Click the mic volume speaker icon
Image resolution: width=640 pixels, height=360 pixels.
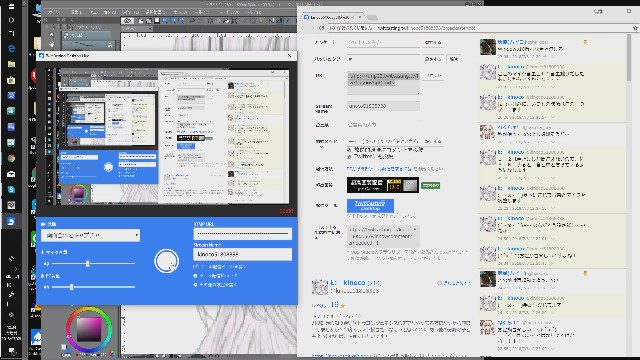coord(46,264)
